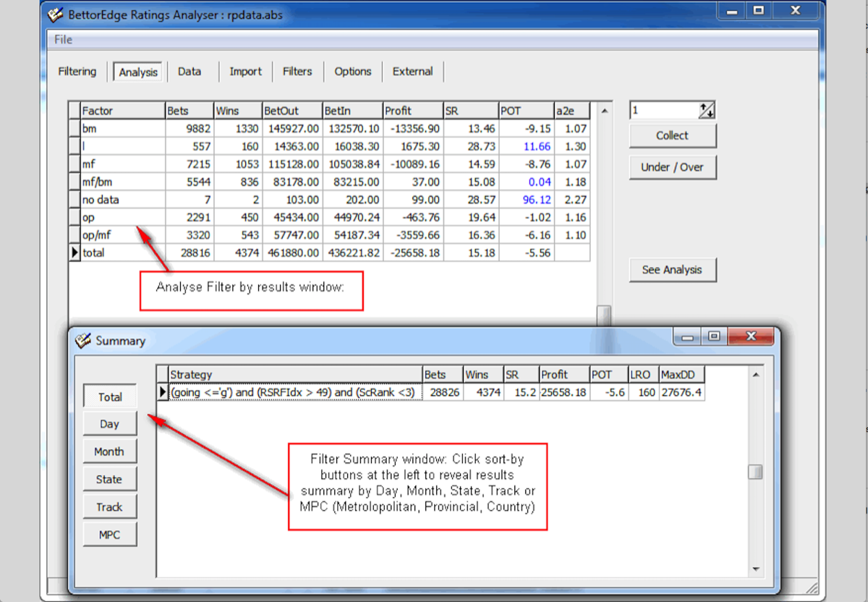Image resolution: width=868 pixels, height=602 pixels.
Task: Show summary grouped by MPC
Action: (x=109, y=535)
